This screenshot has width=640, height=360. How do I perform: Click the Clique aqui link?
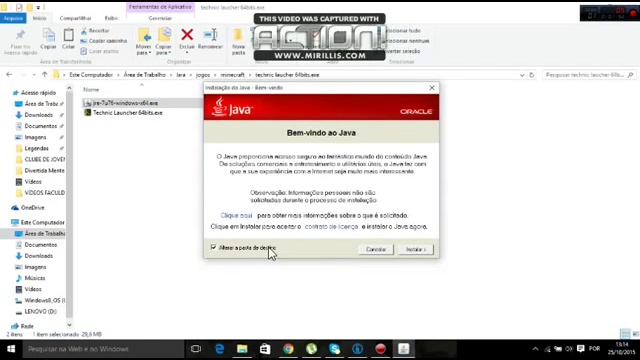tap(236, 215)
